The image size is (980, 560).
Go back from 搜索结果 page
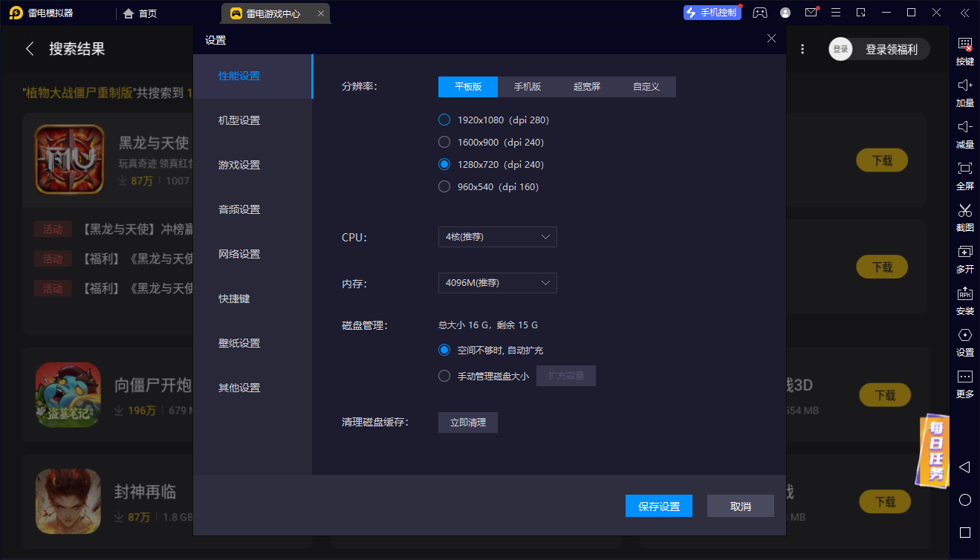click(x=30, y=49)
